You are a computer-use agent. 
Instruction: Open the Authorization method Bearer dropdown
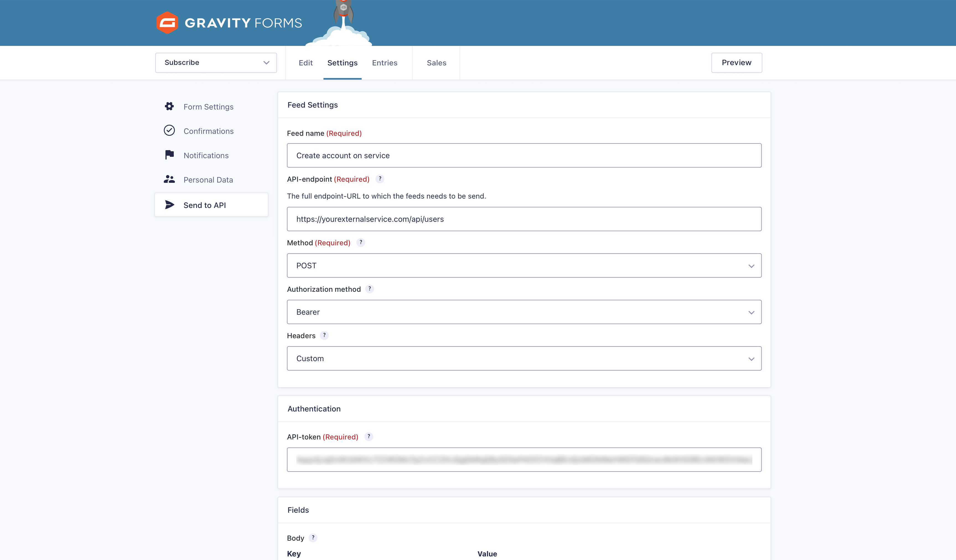[x=524, y=312]
